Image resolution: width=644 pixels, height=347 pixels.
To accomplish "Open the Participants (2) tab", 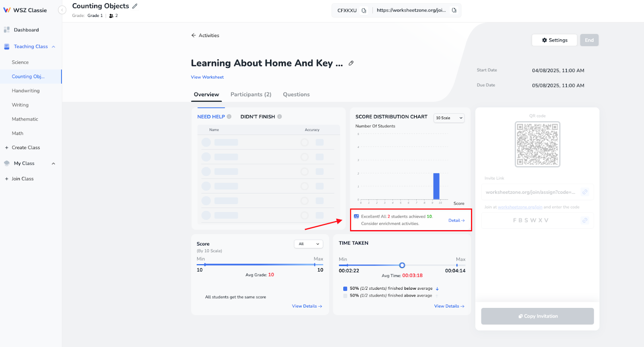I will [x=251, y=94].
